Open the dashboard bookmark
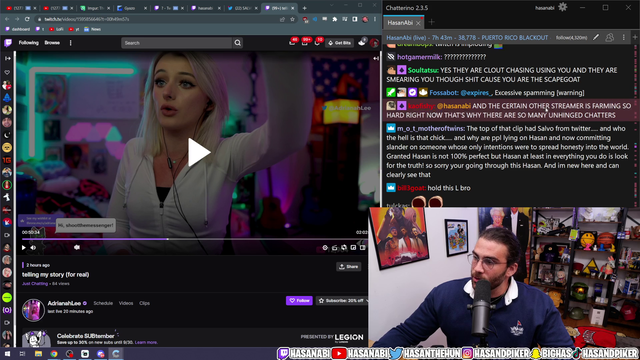 tap(18, 29)
